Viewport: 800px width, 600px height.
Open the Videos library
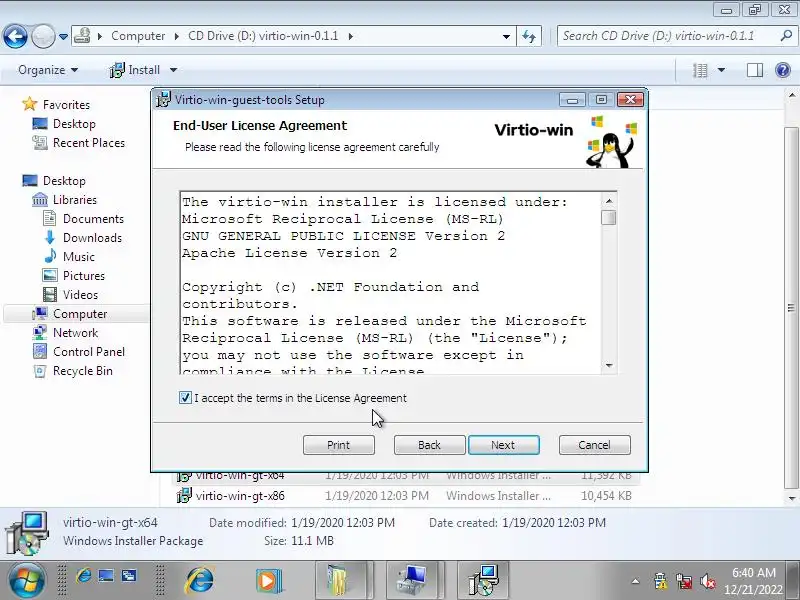point(80,295)
